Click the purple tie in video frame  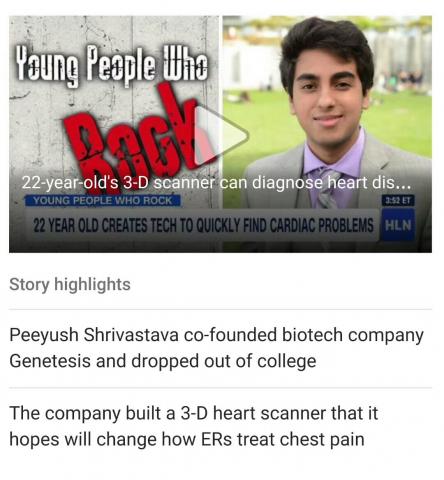click(326, 187)
